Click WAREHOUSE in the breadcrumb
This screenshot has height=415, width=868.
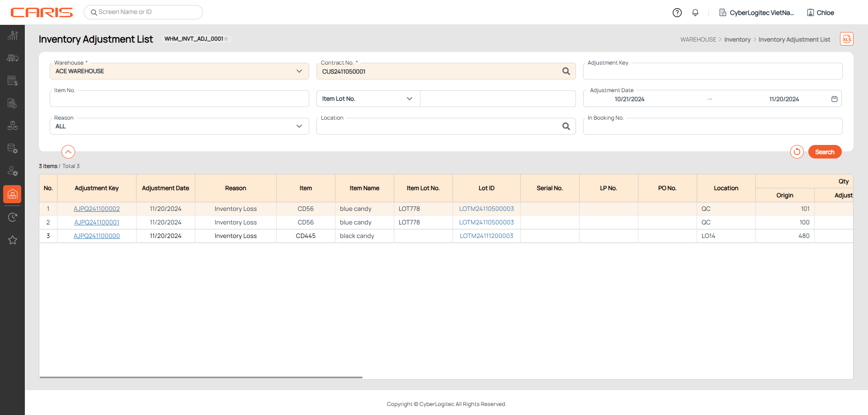pos(698,40)
